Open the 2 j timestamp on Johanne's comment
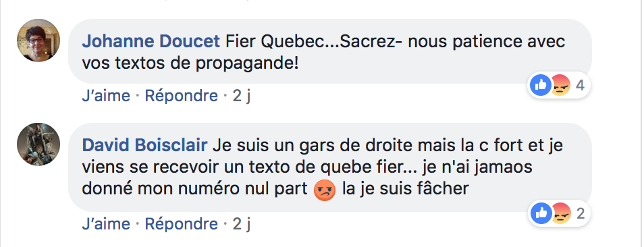The width and height of the screenshot is (644, 247). coord(242,96)
